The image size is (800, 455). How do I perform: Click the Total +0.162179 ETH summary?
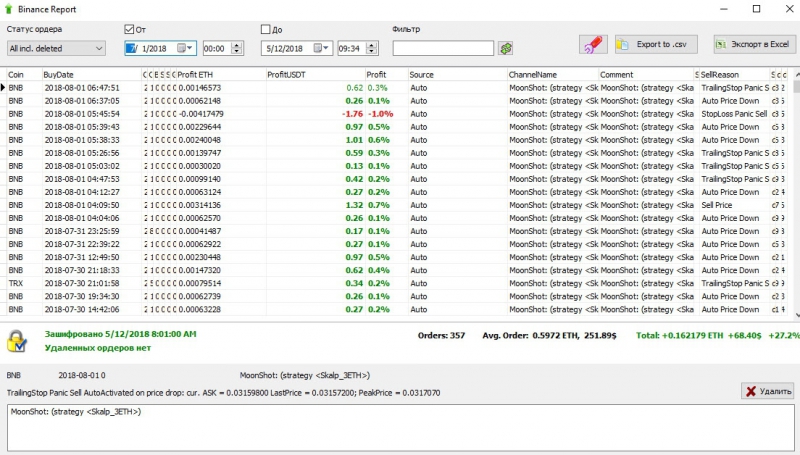coord(717,336)
